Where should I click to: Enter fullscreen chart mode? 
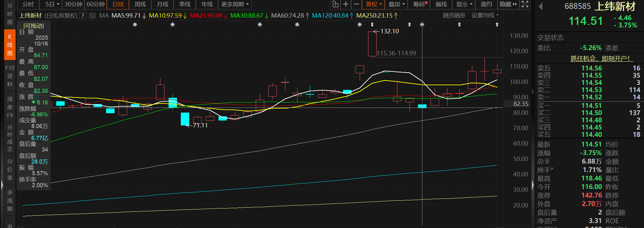point(525,4)
